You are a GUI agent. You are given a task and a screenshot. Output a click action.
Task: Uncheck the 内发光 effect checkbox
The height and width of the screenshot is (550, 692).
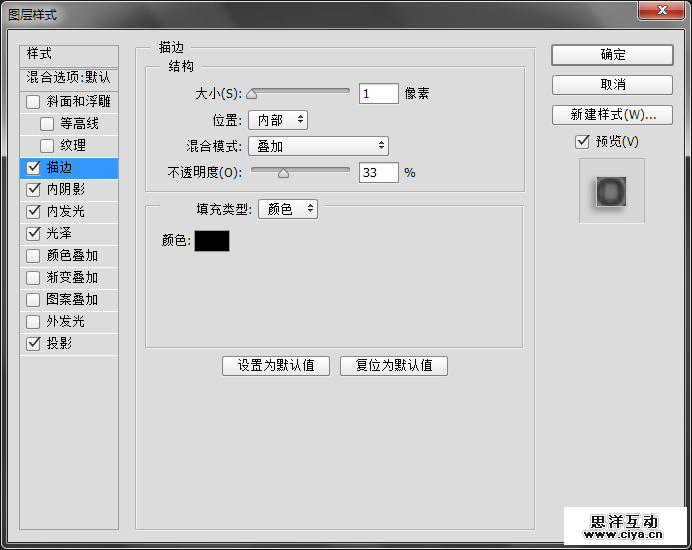click(x=33, y=211)
